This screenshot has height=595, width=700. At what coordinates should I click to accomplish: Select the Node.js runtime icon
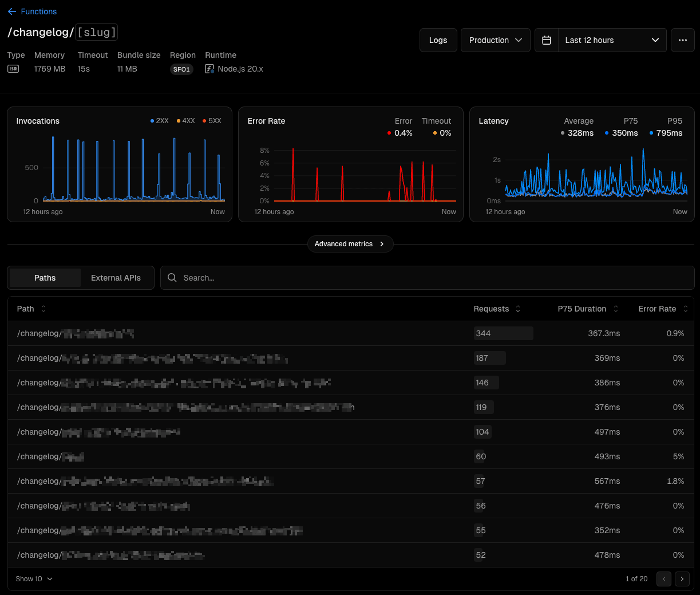209,69
